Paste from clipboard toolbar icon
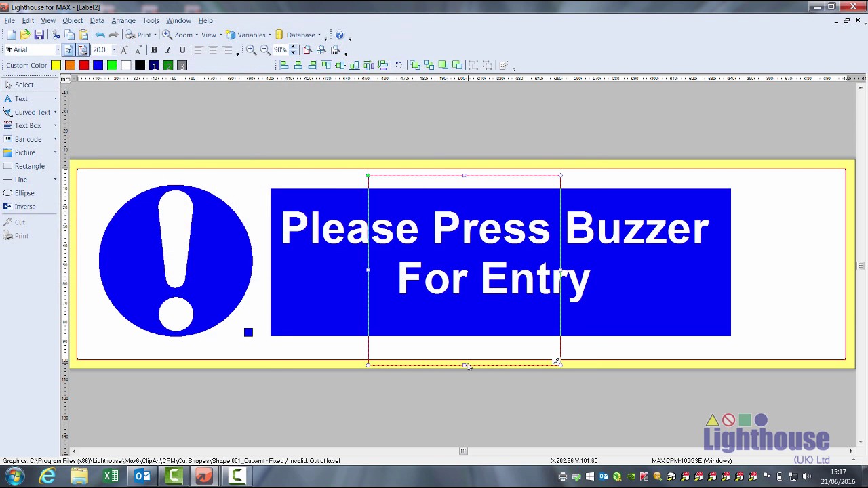The width and height of the screenshot is (868, 488). pyautogui.click(x=83, y=35)
